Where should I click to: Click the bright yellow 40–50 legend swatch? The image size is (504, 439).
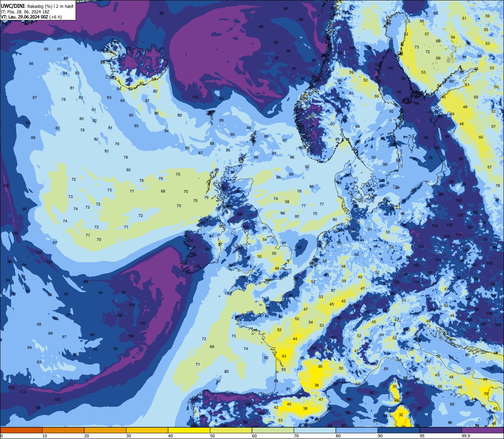[x=189, y=430]
